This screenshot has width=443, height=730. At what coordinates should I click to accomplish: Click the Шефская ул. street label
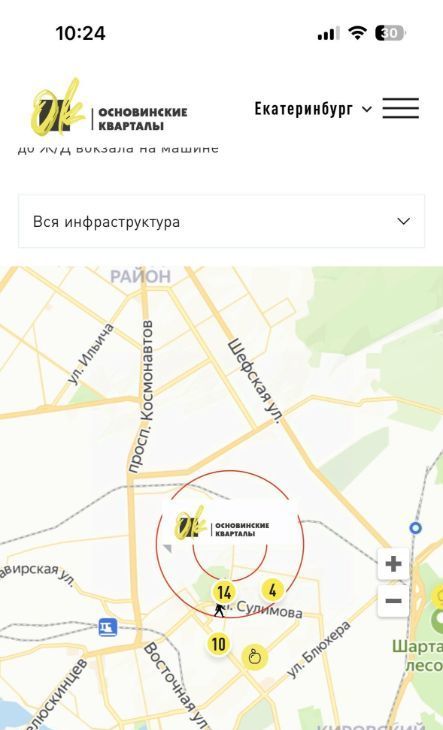[255, 382]
